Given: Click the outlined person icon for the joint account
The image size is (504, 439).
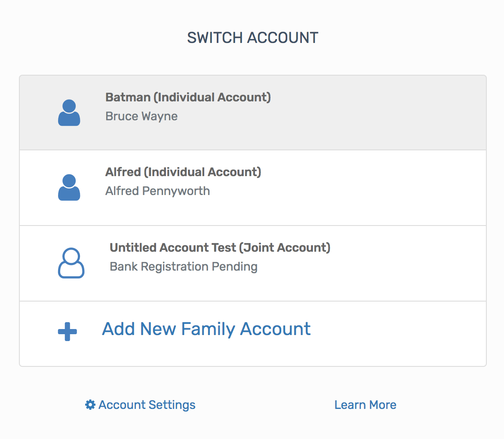Looking at the screenshot, I should point(71,263).
